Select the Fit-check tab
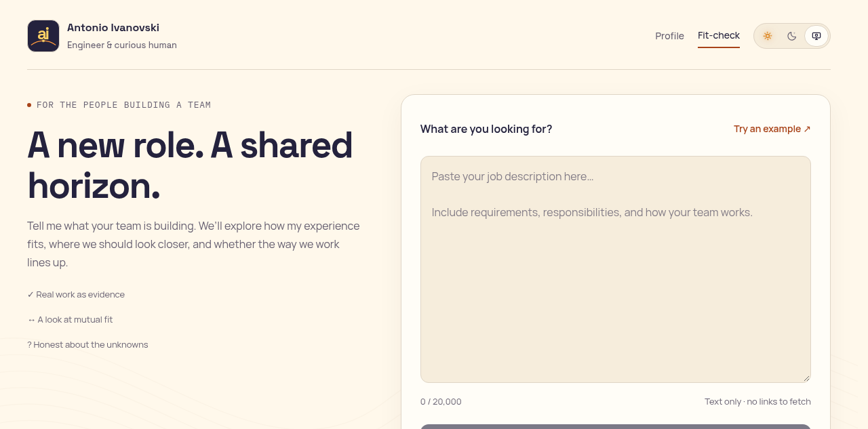The height and width of the screenshot is (429, 868). tap(719, 35)
